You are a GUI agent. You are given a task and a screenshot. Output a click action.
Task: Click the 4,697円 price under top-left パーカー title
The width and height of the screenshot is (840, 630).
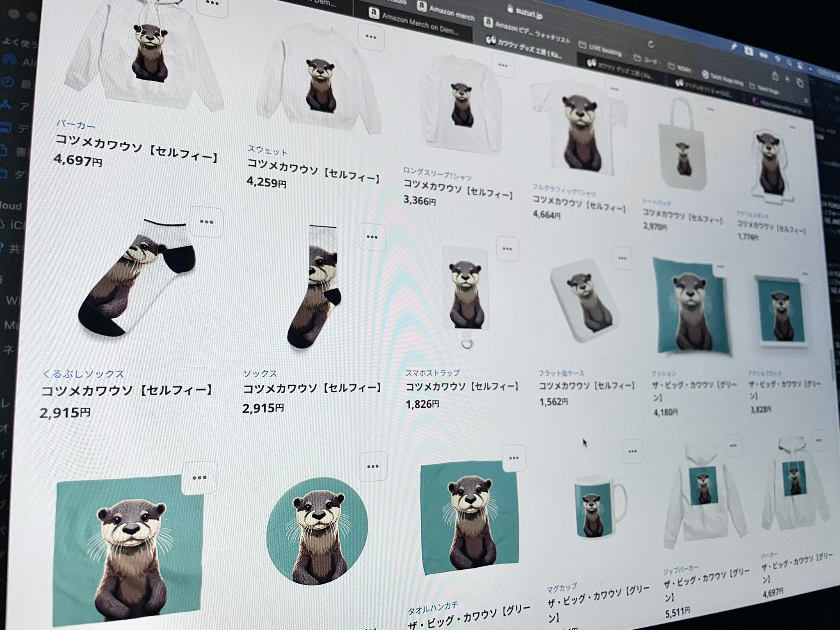pos(78,160)
